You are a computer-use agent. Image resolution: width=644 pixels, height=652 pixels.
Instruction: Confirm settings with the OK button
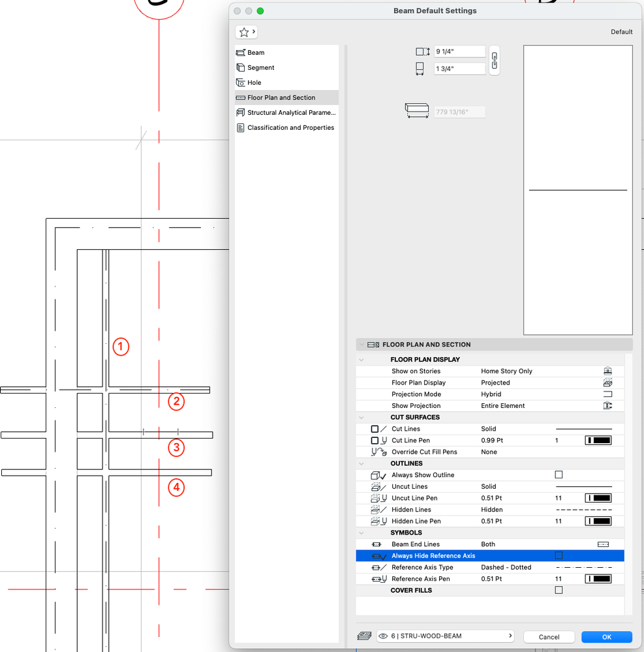tap(606, 636)
